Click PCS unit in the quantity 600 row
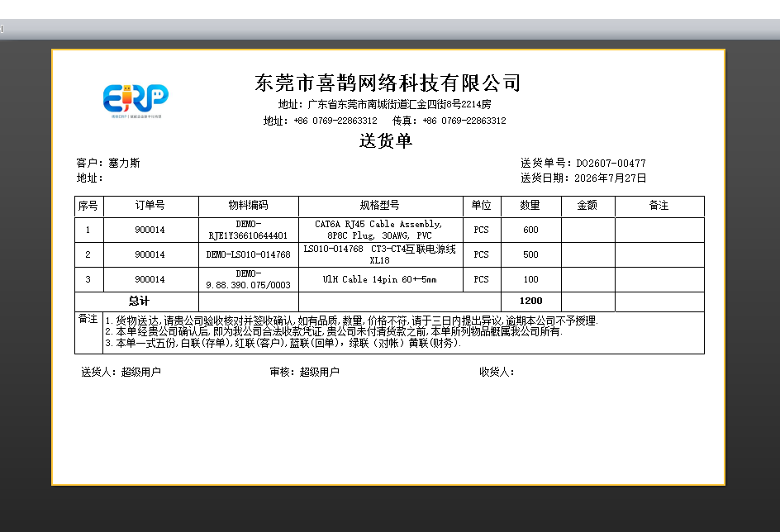 click(481, 230)
